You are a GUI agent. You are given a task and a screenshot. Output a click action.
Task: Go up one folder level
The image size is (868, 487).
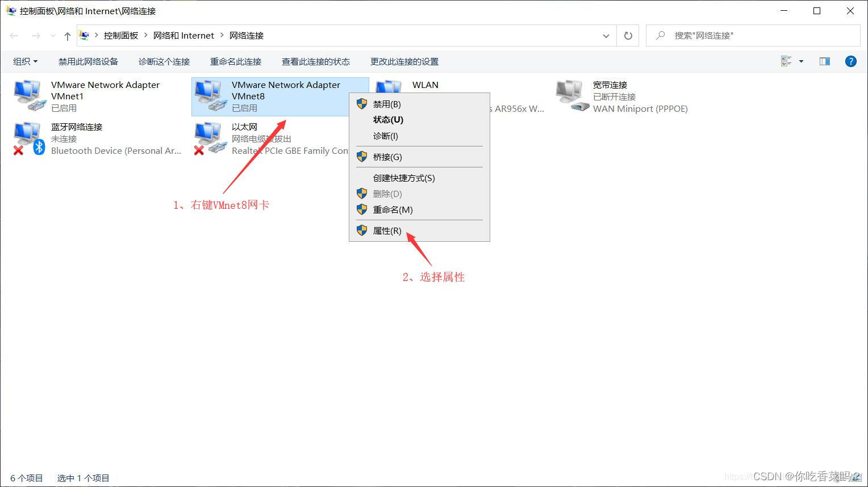67,36
